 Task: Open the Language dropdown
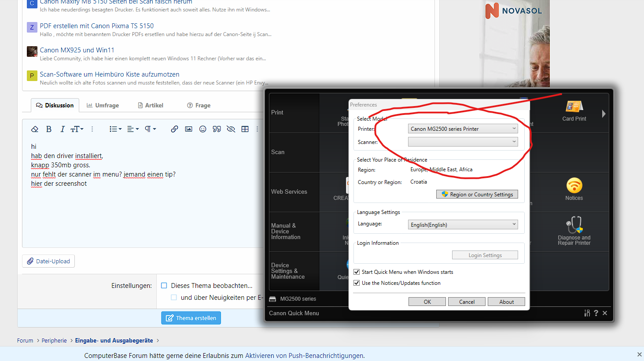click(463, 225)
